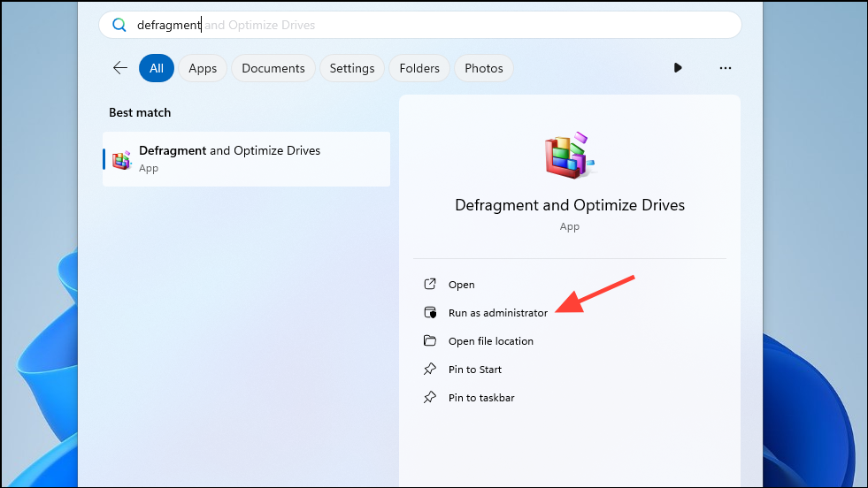This screenshot has height=488, width=868.
Task: Select the All filter tab
Action: (157, 68)
